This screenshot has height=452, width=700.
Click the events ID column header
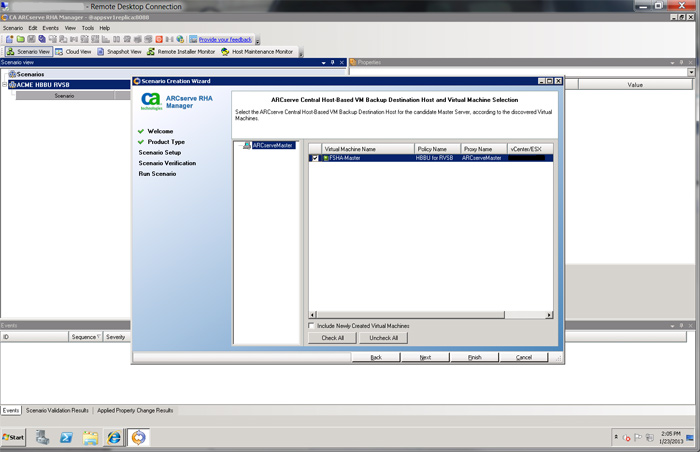click(34, 337)
